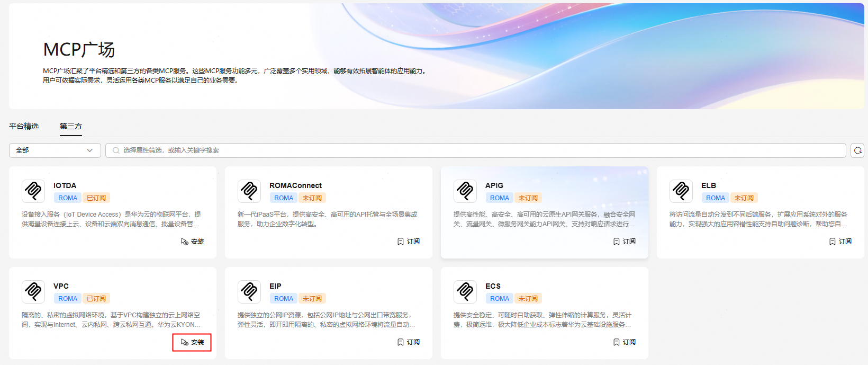Open the VPC card title

(x=61, y=286)
